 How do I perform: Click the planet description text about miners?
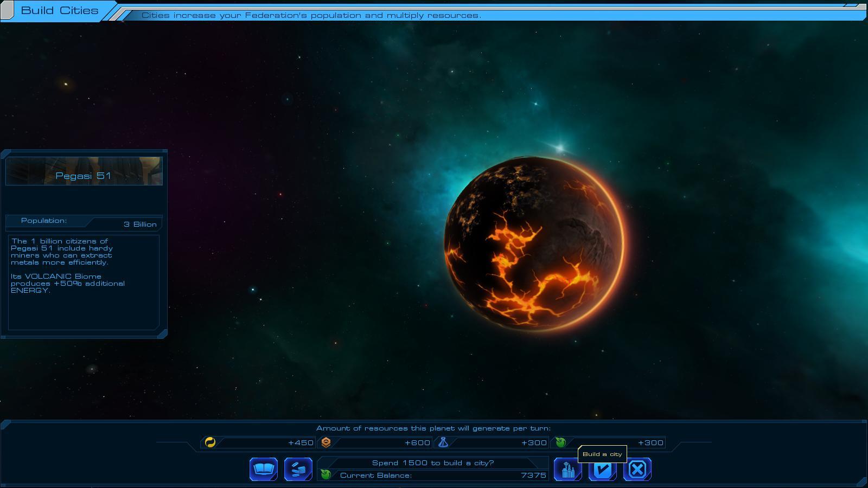tap(62, 252)
